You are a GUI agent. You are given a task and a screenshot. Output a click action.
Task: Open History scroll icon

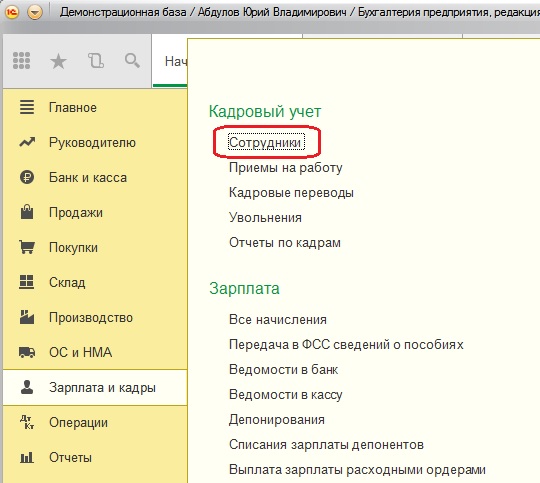96,61
